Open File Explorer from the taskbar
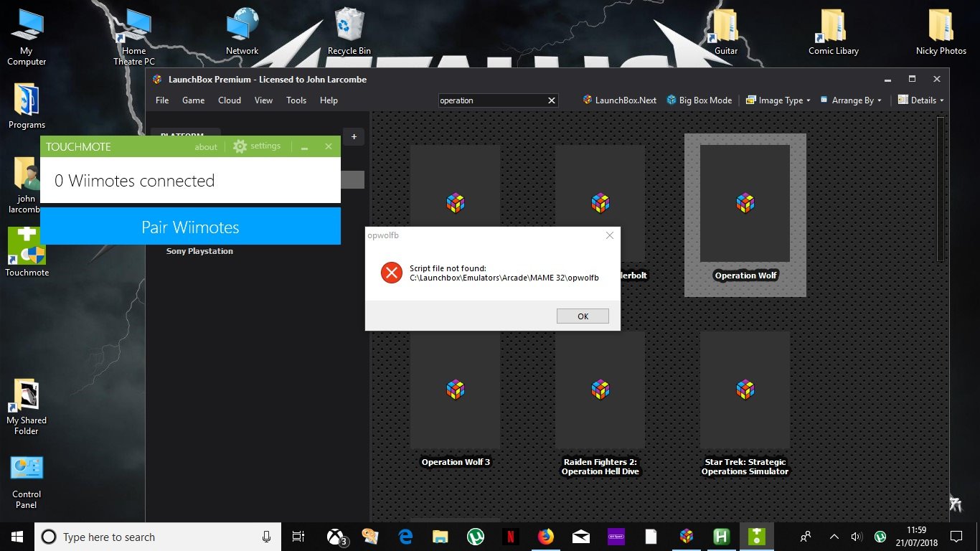This screenshot has height=551, width=980. click(440, 537)
